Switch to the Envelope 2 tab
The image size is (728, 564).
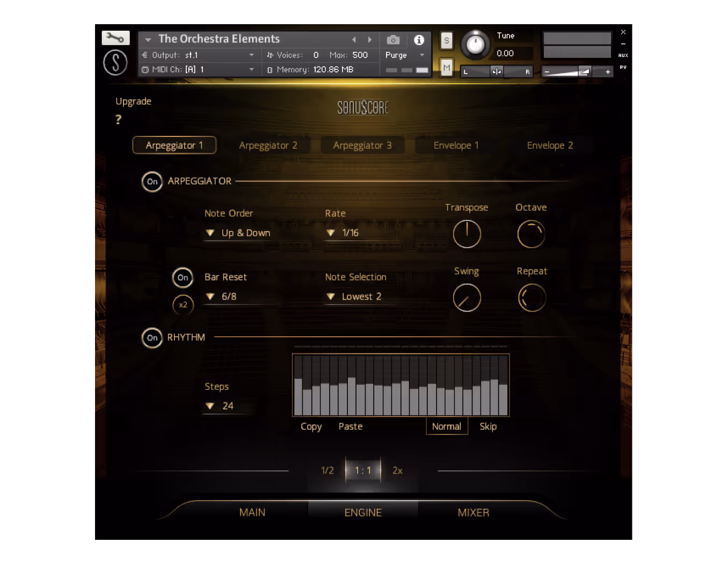(x=550, y=146)
